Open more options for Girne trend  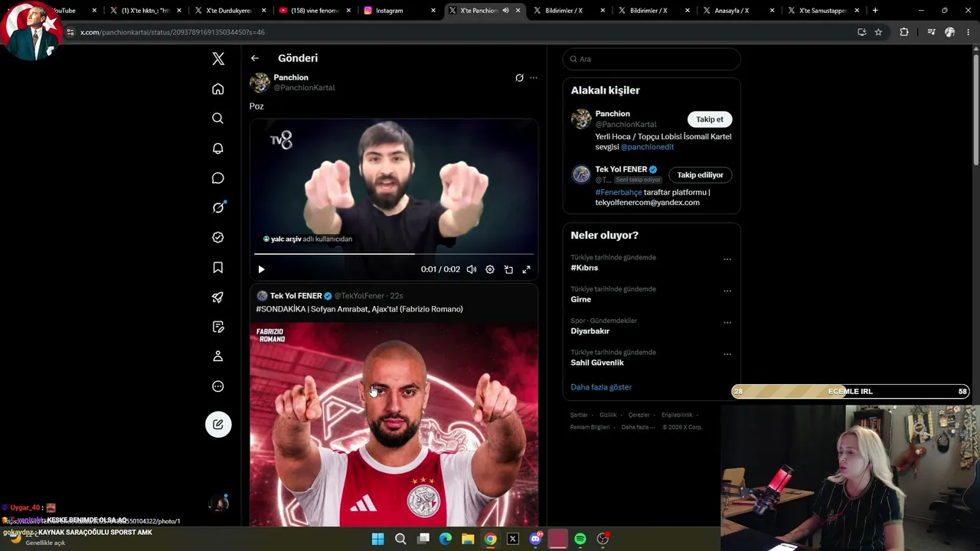pos(727,291)
